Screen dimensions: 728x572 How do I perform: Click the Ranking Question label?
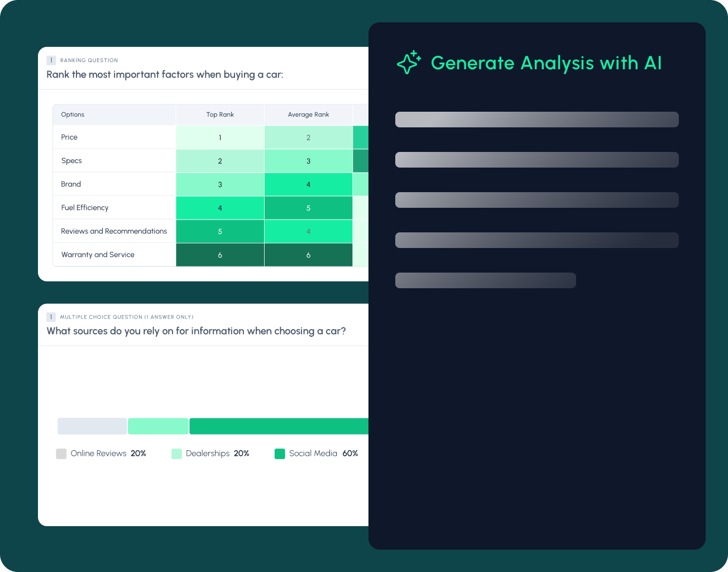[89, 60]
